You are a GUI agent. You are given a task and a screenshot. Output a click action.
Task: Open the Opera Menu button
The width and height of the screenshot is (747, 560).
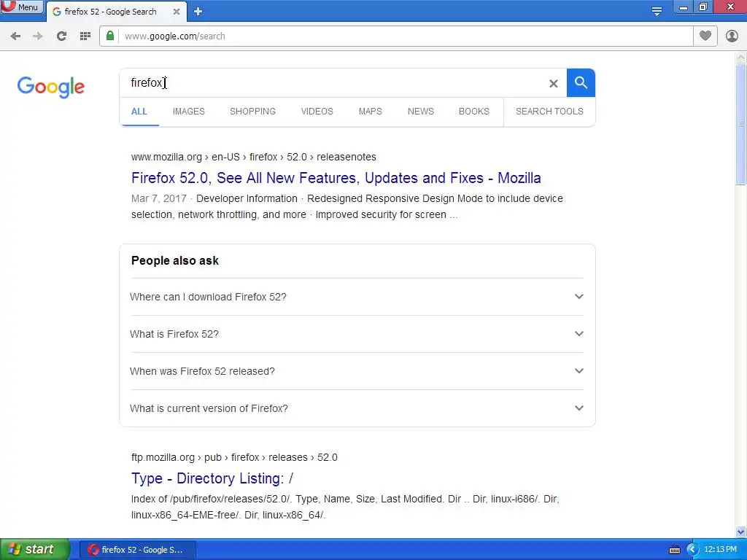[21, 7]
